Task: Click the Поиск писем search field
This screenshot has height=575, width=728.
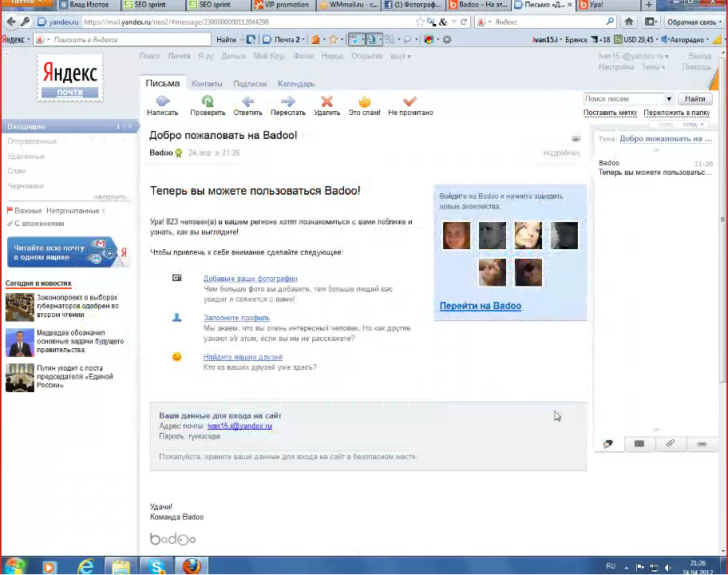Action: pyautogui.click(x=624, y=98)
